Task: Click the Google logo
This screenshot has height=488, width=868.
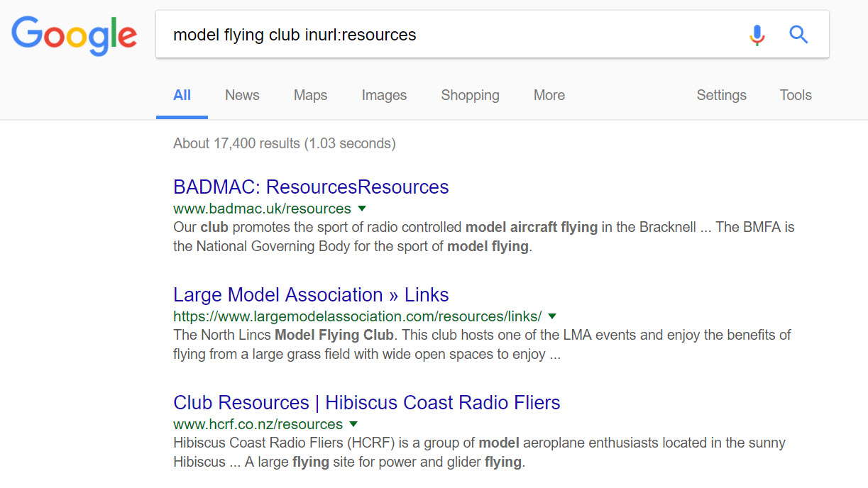Action: 75,38
